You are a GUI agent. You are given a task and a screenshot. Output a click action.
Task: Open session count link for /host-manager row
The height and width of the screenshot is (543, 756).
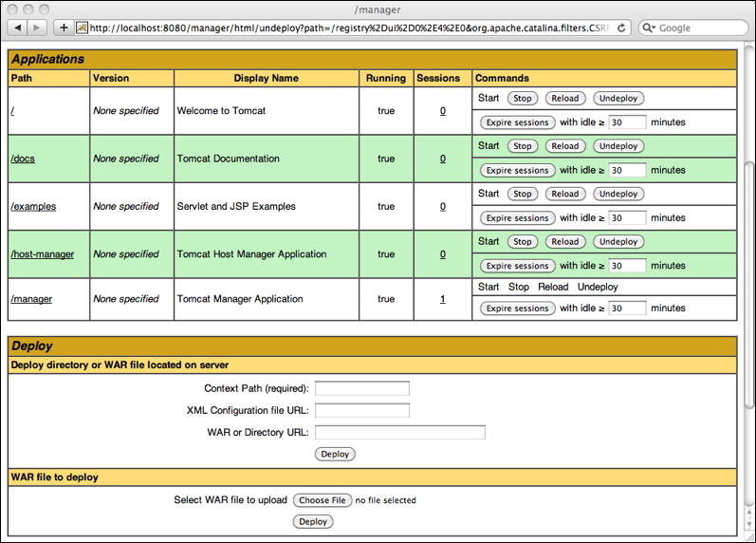(x=443, y=254)
